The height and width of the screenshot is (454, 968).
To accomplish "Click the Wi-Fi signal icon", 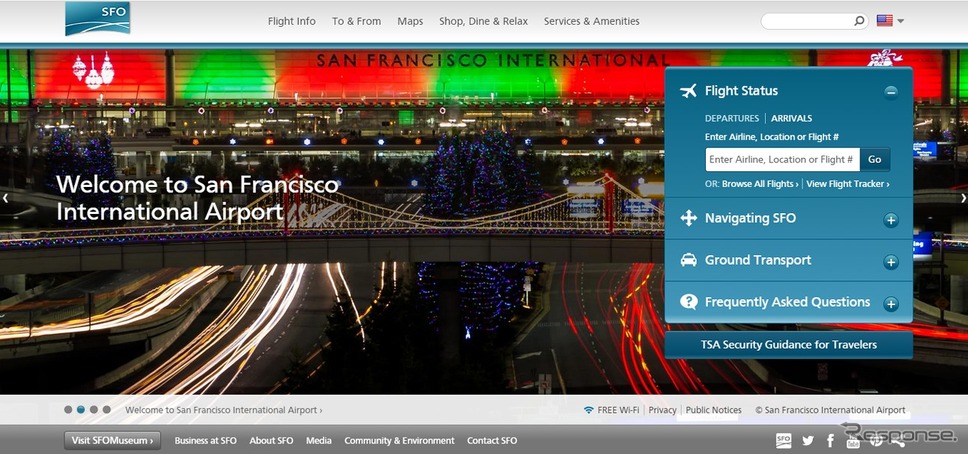I will click(x=589, y=410).
